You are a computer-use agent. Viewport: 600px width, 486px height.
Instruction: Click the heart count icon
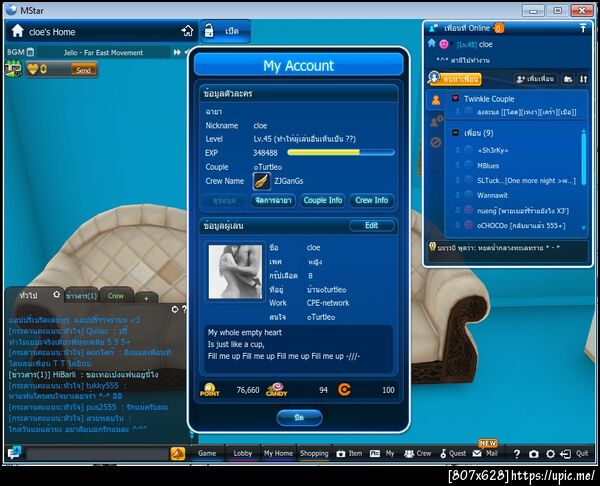pos(33,69)
